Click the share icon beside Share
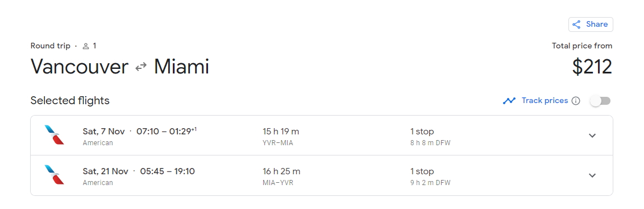644x209 pixels. click(x=576, y=24)
